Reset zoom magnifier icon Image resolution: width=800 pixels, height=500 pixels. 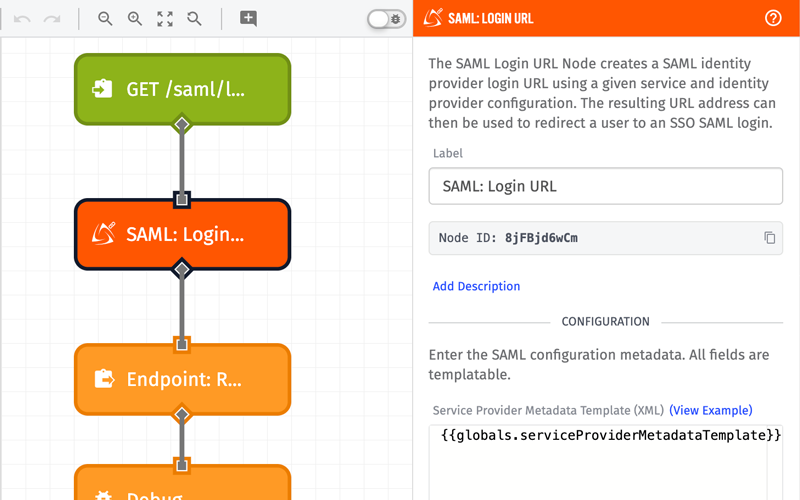[194, 19]
